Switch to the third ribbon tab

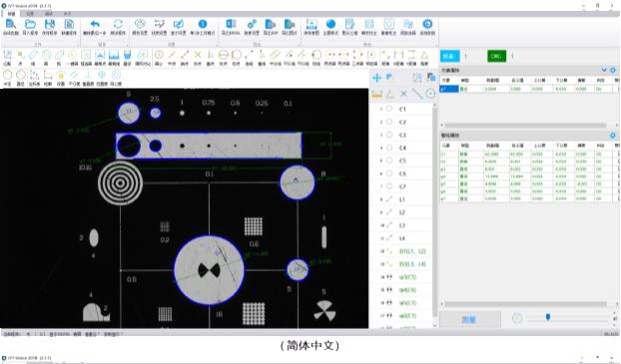click(x=48, y=14)
